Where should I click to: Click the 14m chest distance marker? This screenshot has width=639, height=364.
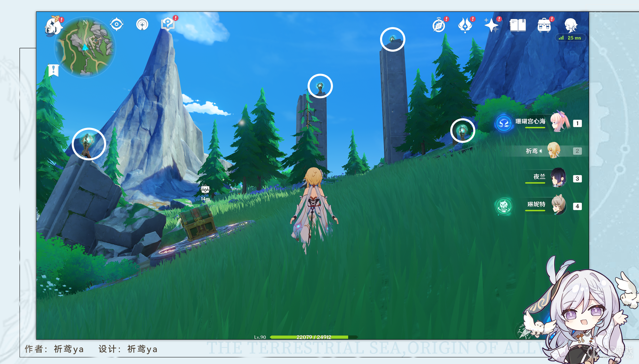(205, 194)
